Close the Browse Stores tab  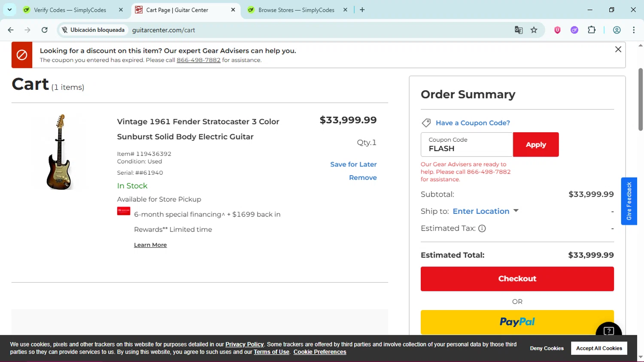(345, 10)
